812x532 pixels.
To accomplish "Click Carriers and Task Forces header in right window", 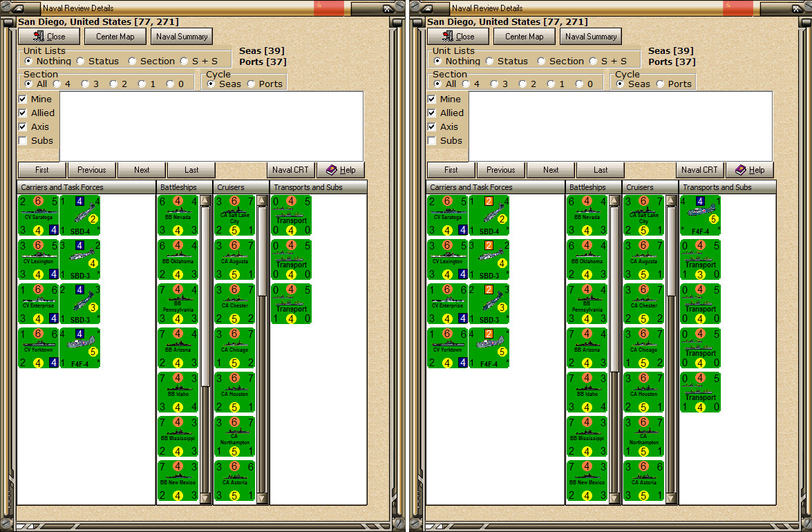I will pyautogui.click(x=495, y=187).
